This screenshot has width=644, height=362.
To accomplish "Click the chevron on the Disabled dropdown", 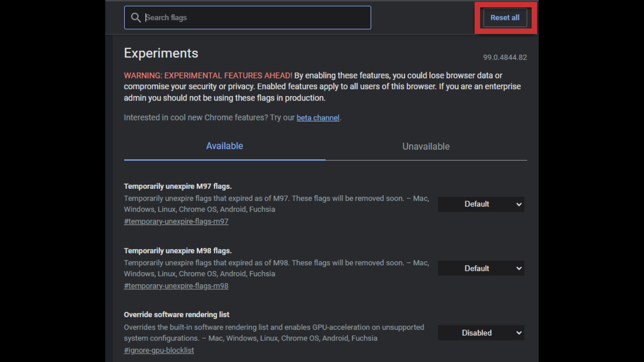I will tap(519, 333).
